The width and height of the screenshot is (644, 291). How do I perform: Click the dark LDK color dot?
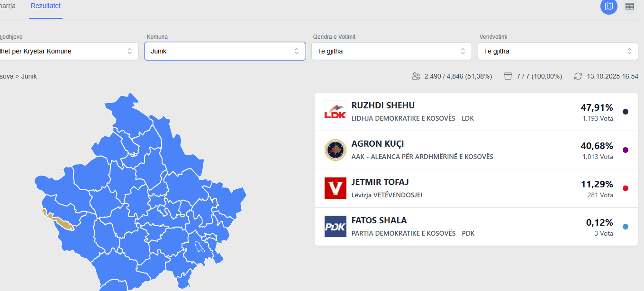625,112
